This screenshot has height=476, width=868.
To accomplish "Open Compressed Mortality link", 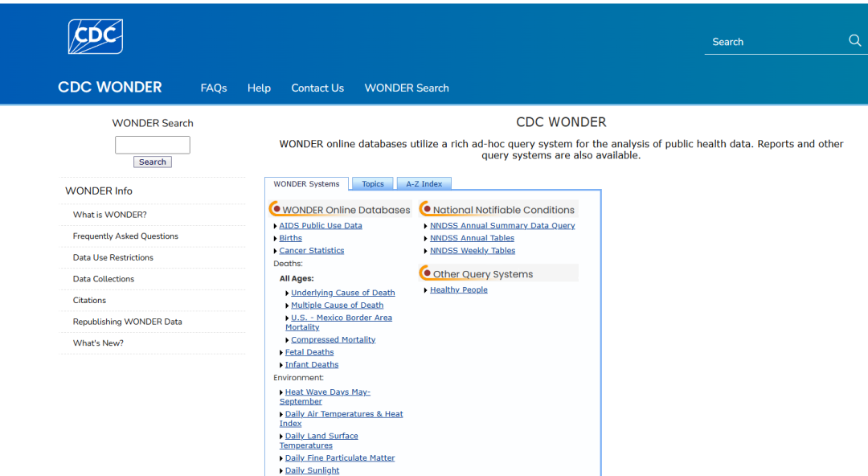I will point(334,339).
